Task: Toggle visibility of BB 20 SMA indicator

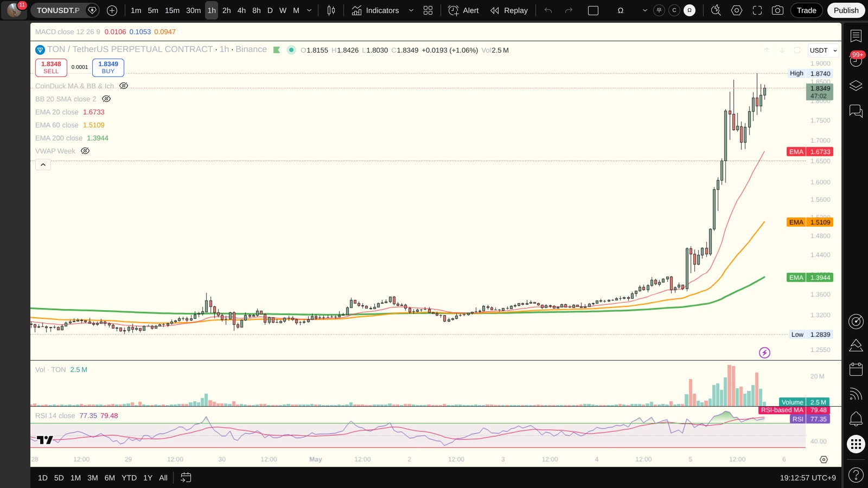Action: (x=106, y=99)
